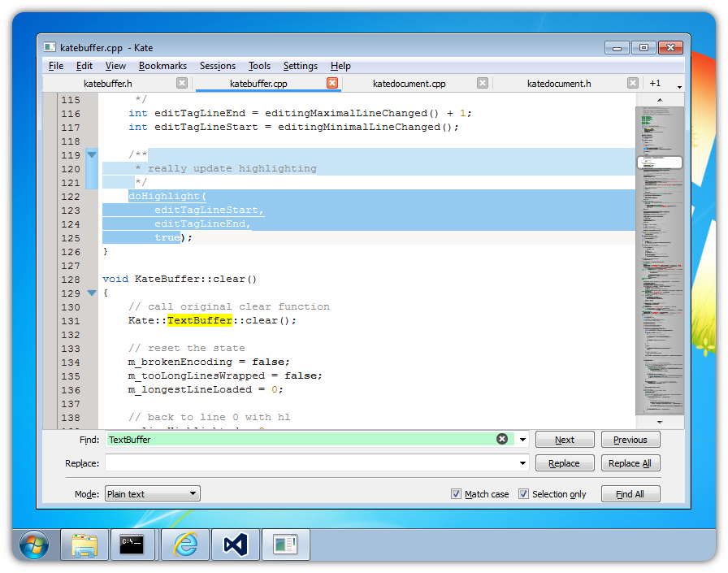This screenshot has height=573, width=728.
Task: Toggle the Match case checkbox
Action: (457, 494)
